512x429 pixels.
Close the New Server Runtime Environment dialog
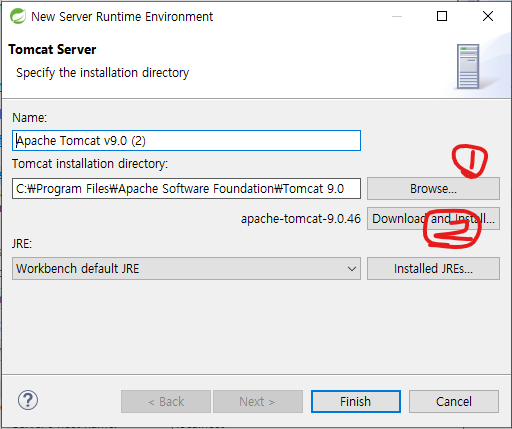click(488, 16)
